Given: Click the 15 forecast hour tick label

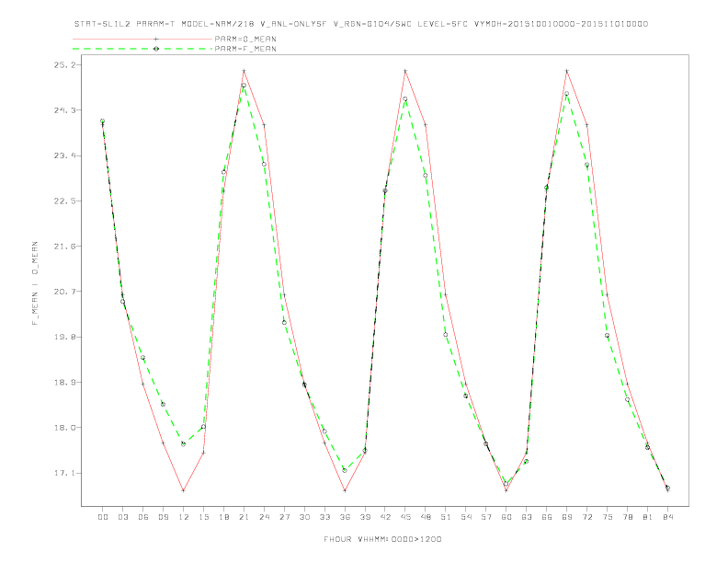Looking at the screenshot, I should (203, 517).
